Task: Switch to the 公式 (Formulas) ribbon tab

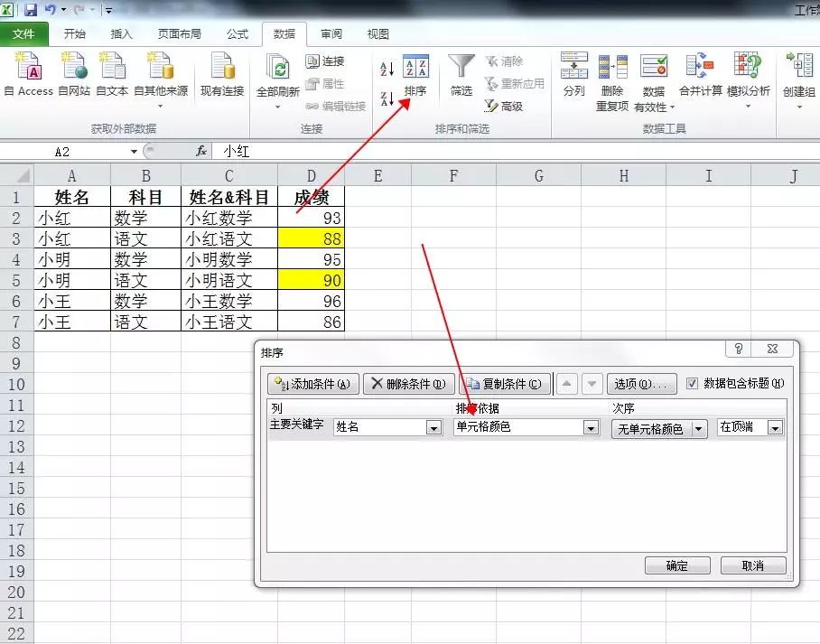Action: pyautogui.click(x=238, y=34)
